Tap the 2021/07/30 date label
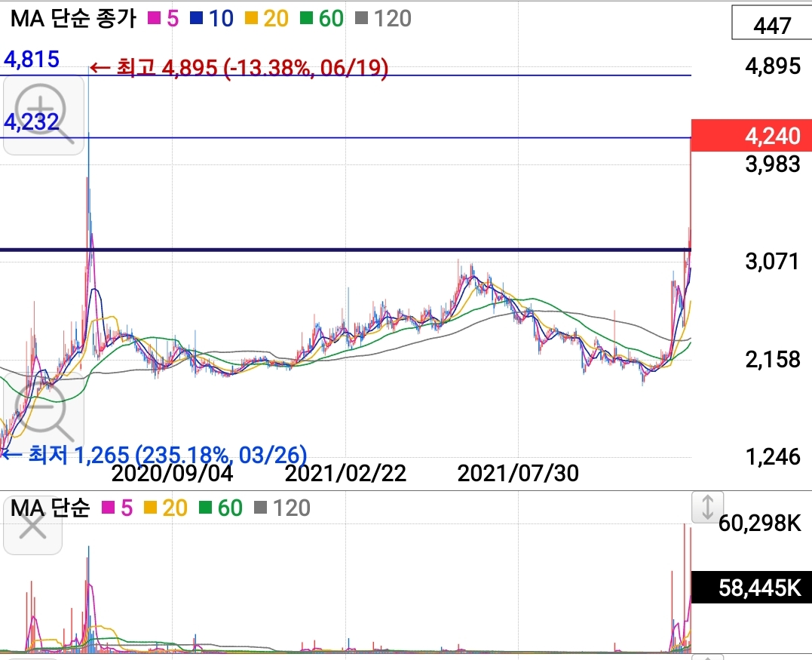Screen dimensions: 812x660 518,473
